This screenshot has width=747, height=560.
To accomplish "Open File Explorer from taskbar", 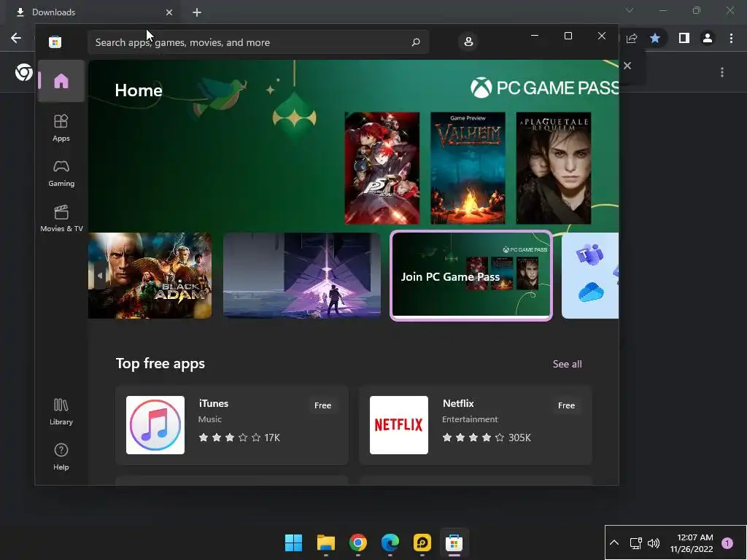I will 326,542.
